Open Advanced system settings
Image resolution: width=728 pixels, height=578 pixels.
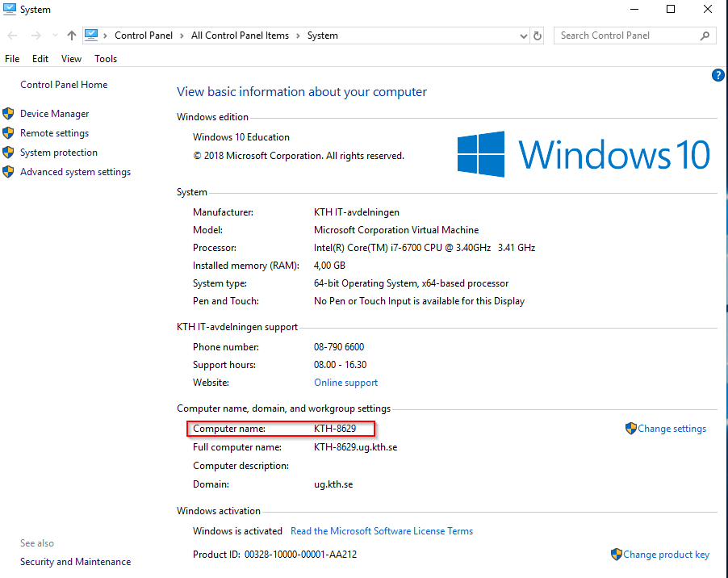pyautogui.click(x=75, y=172)
